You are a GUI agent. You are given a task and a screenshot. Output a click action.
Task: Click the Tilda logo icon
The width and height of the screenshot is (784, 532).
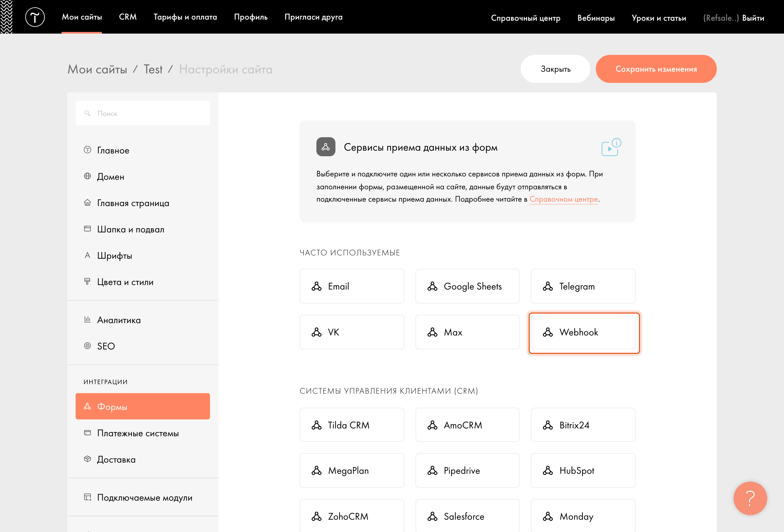(35, 17)
